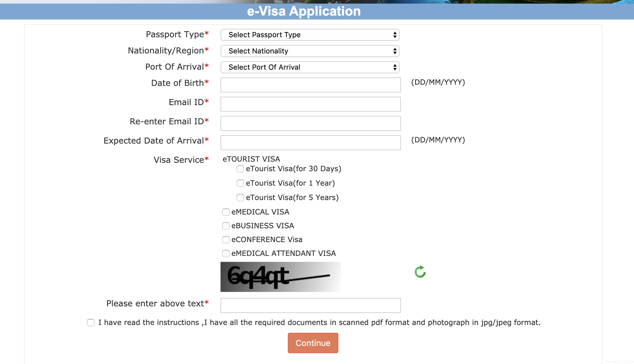Screen dimensions: 634x364
Task: Focus the Date of Birth field
Action: (x=310, y=85)
